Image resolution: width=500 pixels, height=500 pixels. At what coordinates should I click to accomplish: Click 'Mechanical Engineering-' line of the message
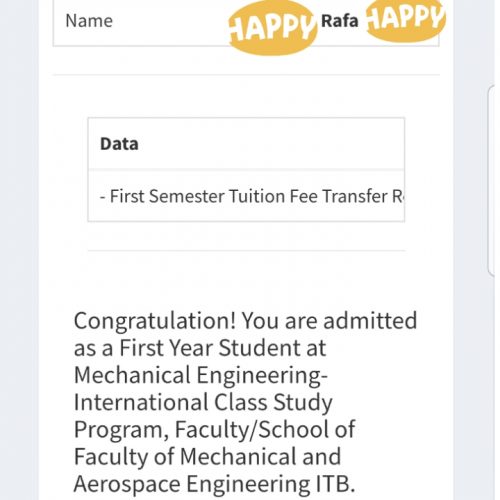pos(201,375)
